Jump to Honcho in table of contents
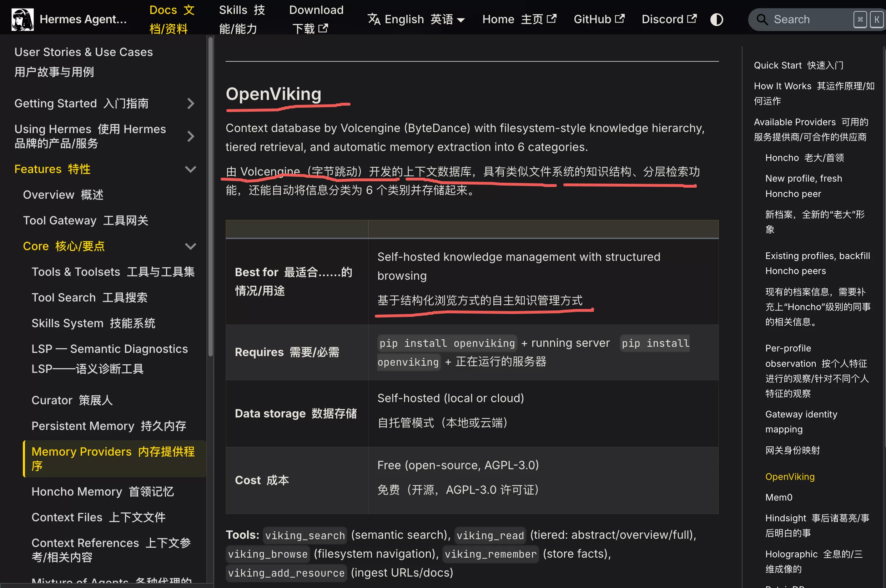Screen dimensions: 886x588 tap(805, 157)
